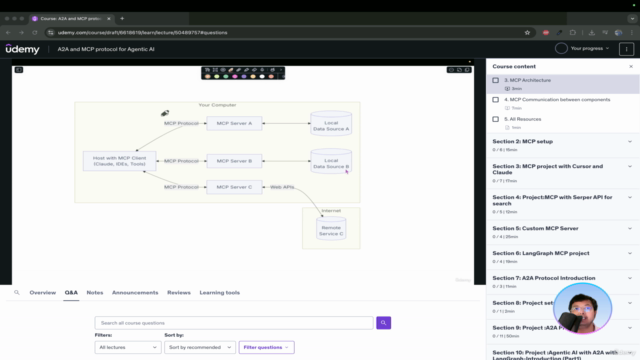The height and width of the screenshot is (360, 640).
Task: Open the Chrome profile avatar
Action: pyautogui.click(x=618, y=33)
